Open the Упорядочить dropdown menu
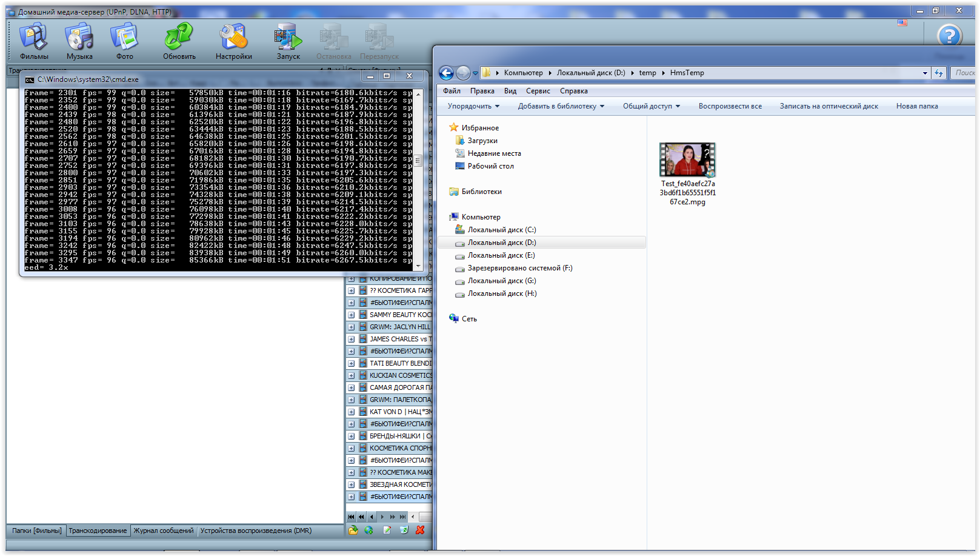The image size is (980, 556). pos(473,106)
